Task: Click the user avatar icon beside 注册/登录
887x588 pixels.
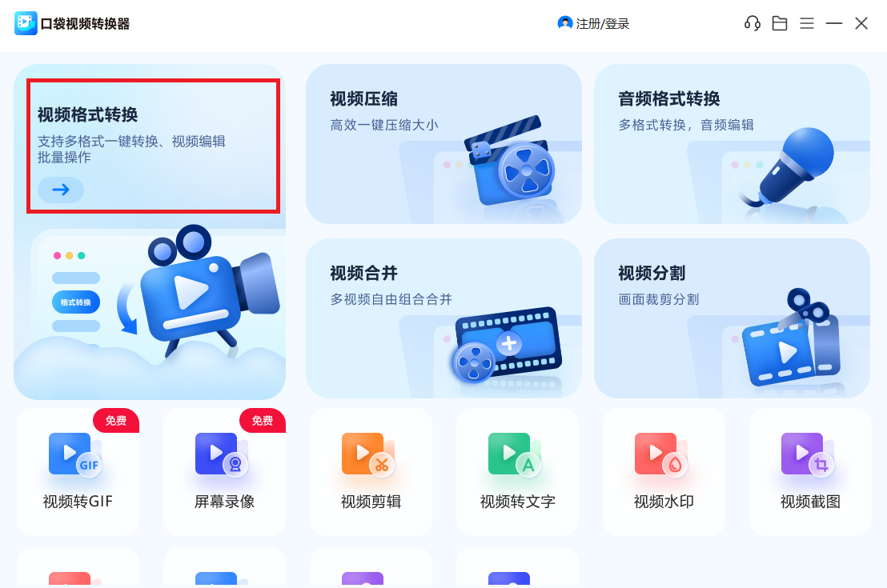Action: coord(564,23)
